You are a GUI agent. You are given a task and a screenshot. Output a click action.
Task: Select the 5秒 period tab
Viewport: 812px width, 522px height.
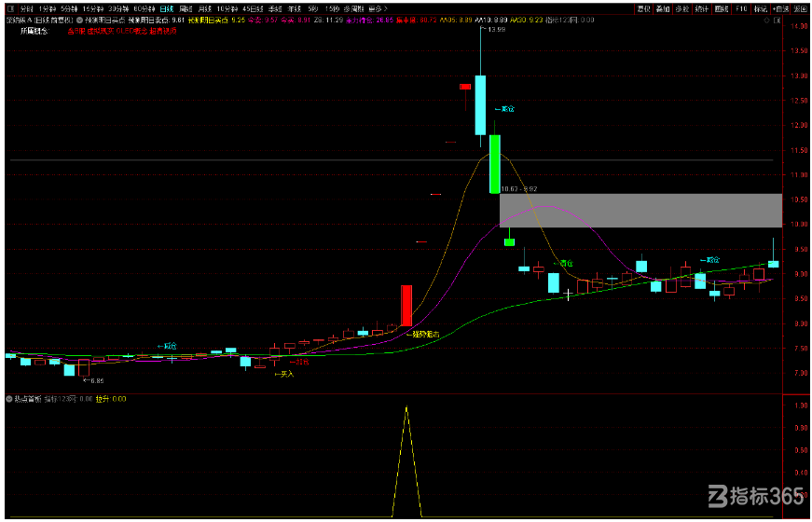[x=313, y=8]
